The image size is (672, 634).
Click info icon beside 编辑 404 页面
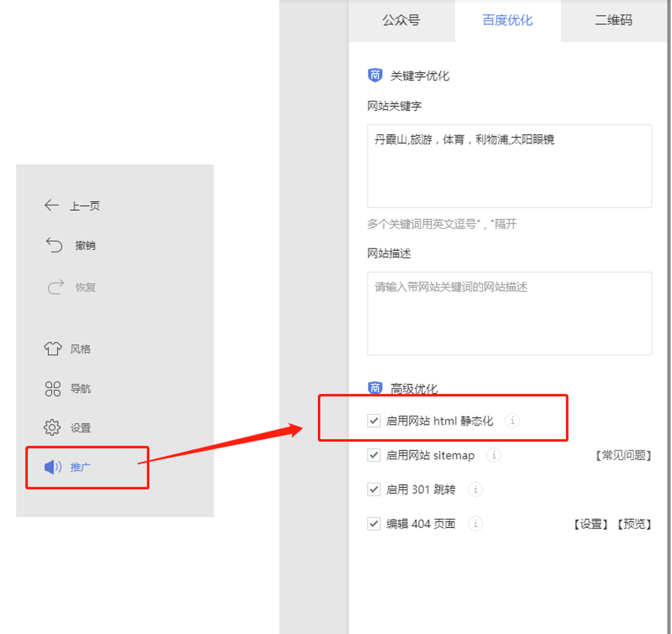(475, 523)
